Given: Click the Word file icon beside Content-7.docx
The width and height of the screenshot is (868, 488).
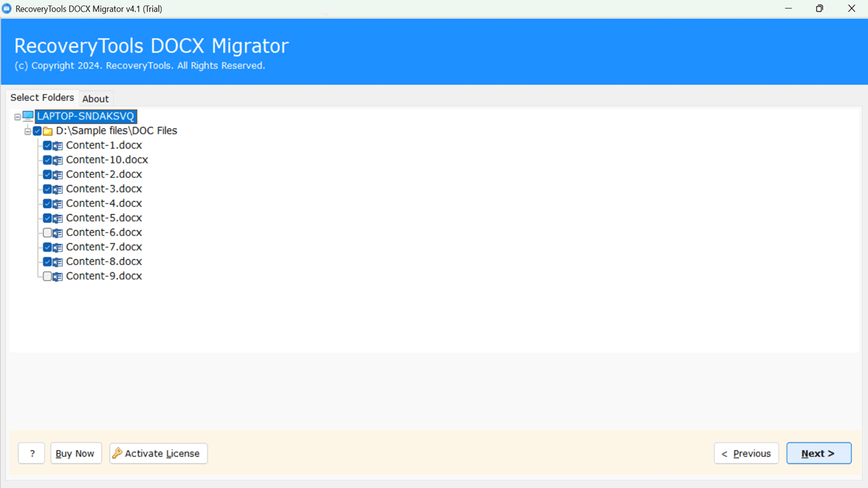Looking at the screenshot, I should (58, 247).
